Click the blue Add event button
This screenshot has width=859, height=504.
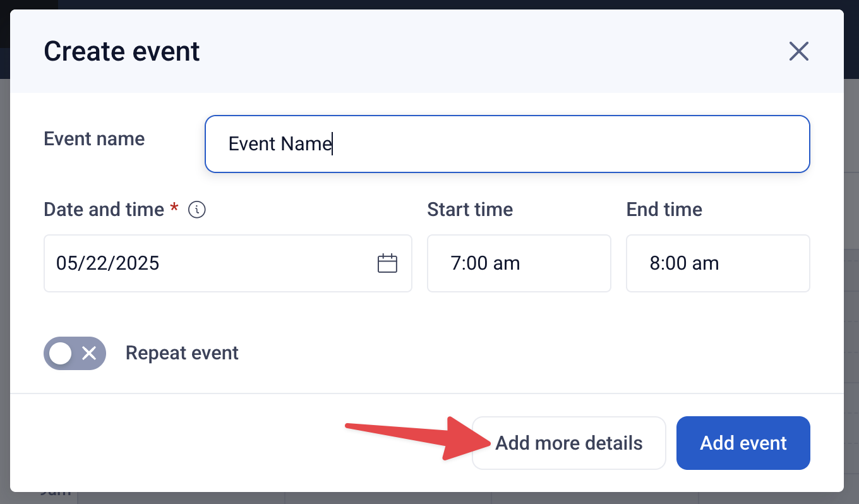click(743, 443)
